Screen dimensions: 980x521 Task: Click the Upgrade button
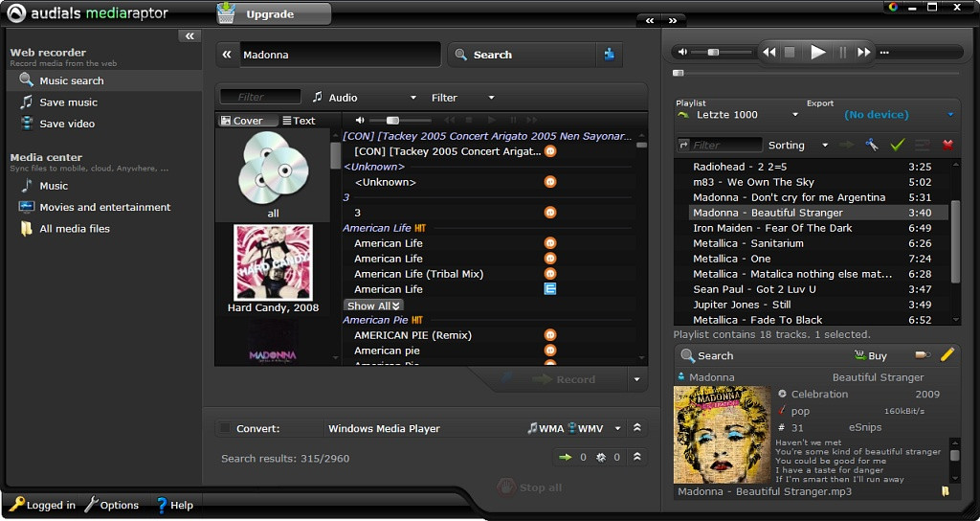274,13
